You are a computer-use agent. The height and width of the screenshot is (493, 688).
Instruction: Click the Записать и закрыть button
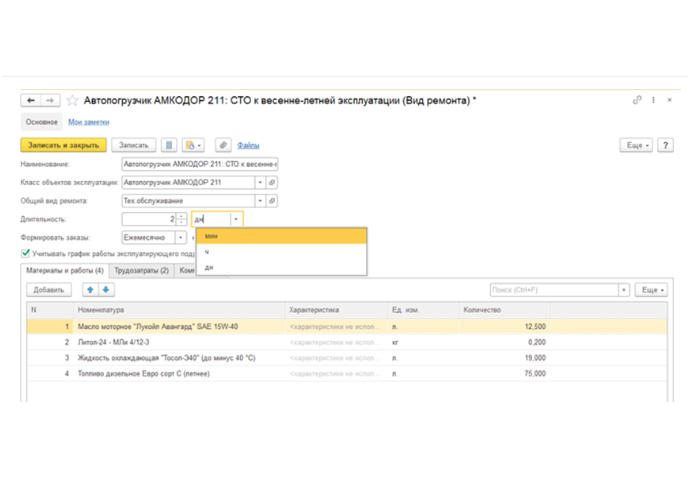point(64,145)
